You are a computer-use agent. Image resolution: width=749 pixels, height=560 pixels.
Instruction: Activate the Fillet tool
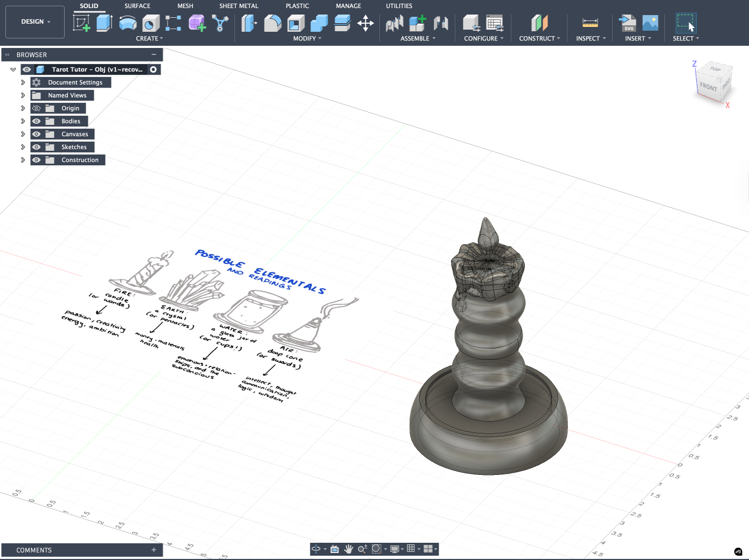(x=273, y=23)
